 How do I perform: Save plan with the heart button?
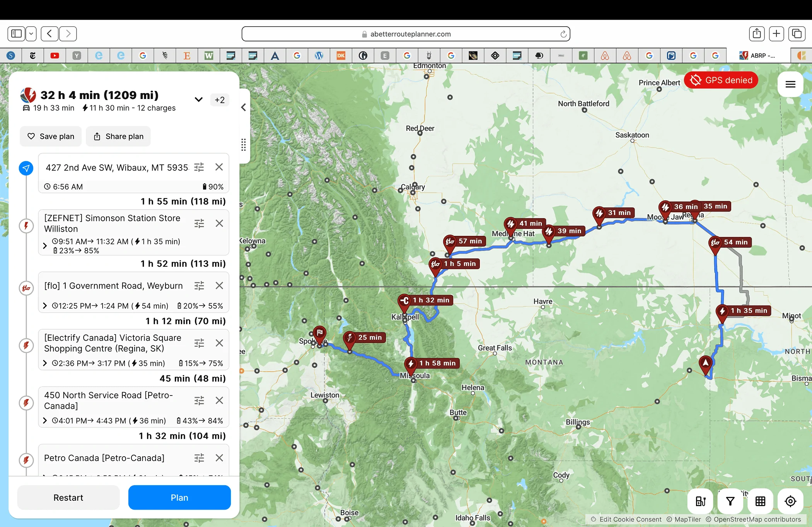[x=51, y=136]
